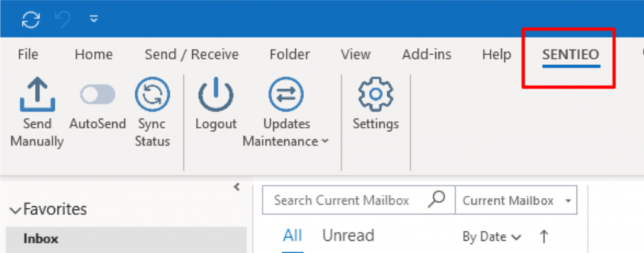
Task: Click the Send Manually upload icon
Action: (37, 95)
